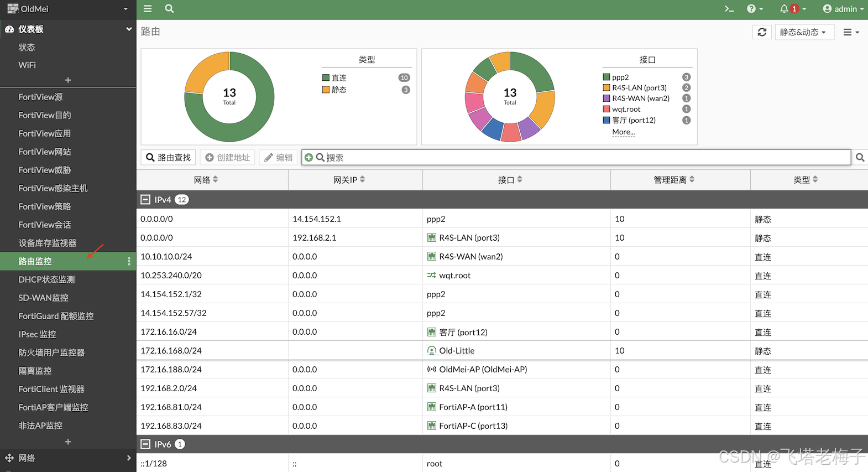Click the add filter plus icon

point(308,158)
